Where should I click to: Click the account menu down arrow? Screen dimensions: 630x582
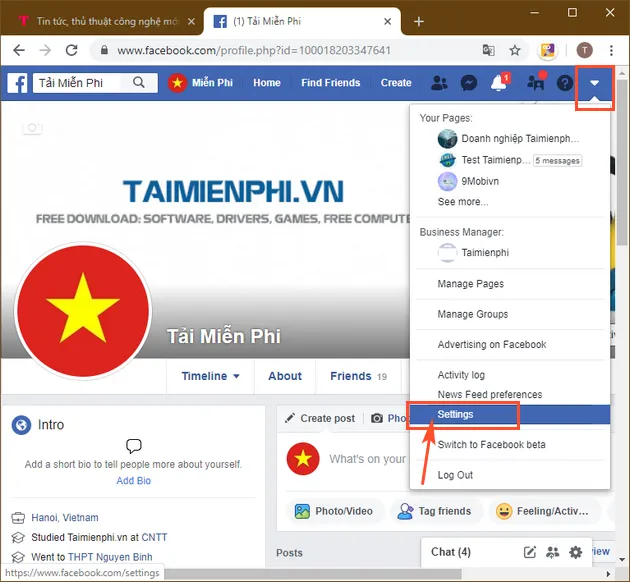(x=595, y=83)
